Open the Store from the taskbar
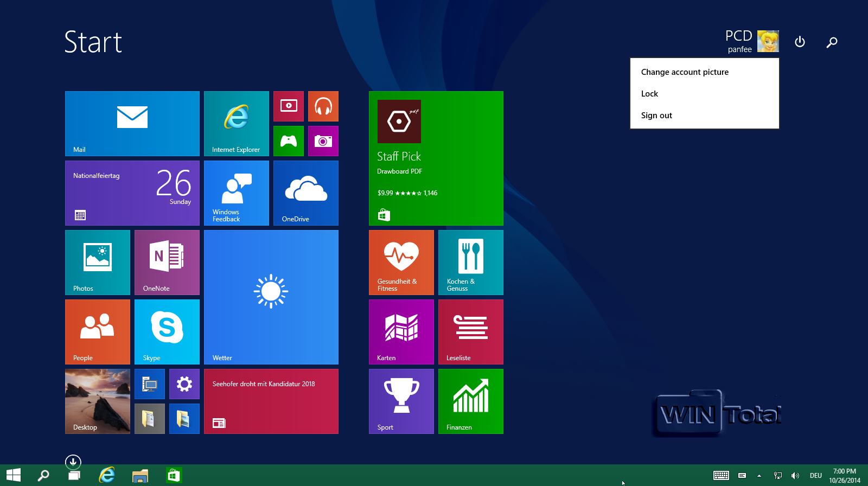The height and width of the screenshot is (486, 868). tap(174, 476)
